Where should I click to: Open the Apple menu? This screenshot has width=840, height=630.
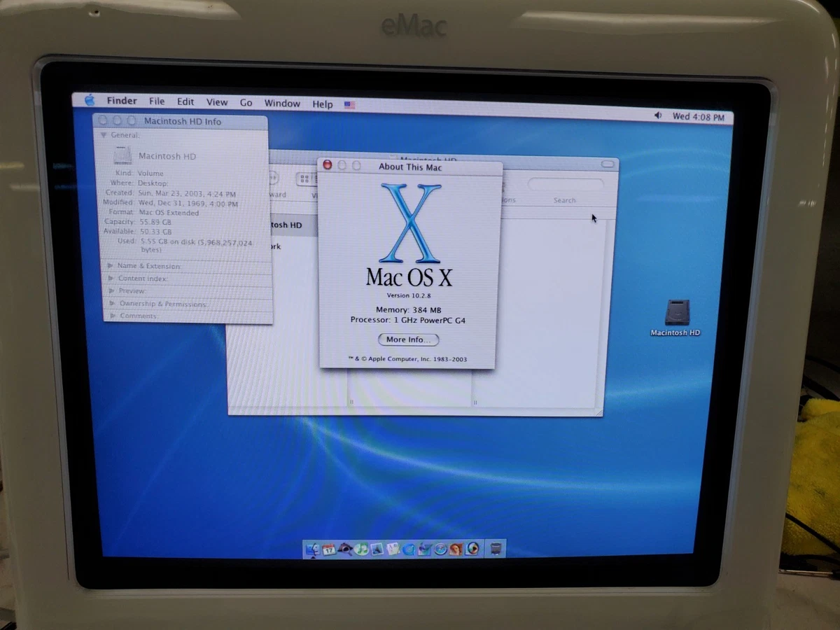[x=90, y=100]
